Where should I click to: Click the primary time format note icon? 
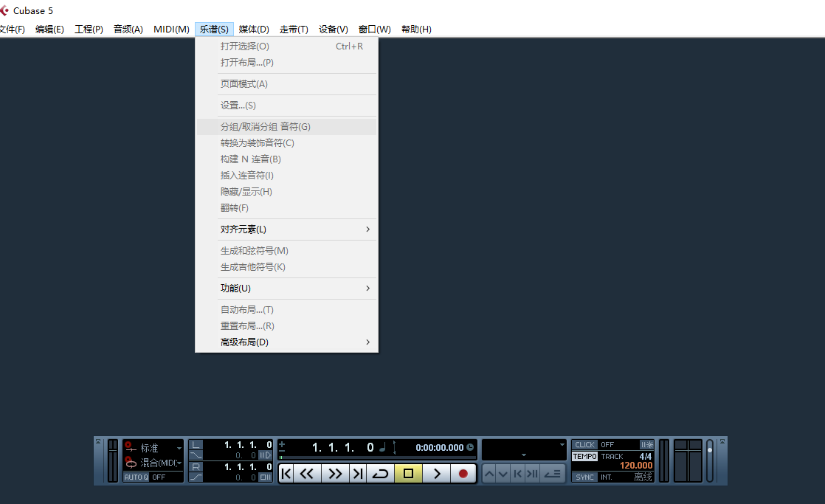(x=382, y=447)
